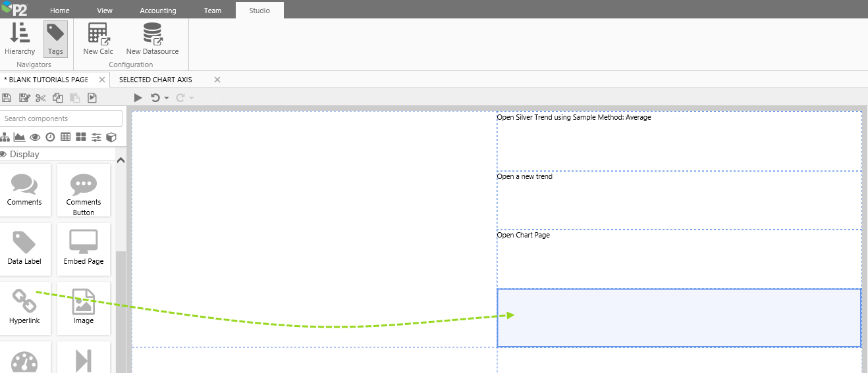Click the Cut scissors icon
This screenshot has height=373, width=868.
[x=41, y=98]
